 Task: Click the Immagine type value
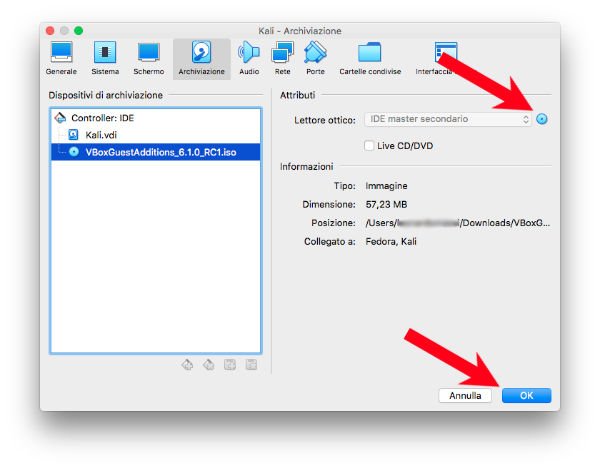(386, 186)
